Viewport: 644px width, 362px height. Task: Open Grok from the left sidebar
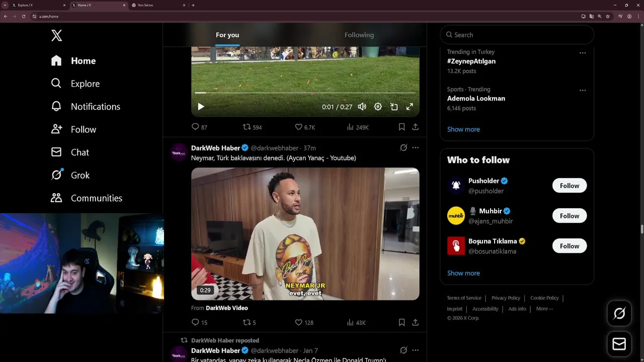(70, 175)
